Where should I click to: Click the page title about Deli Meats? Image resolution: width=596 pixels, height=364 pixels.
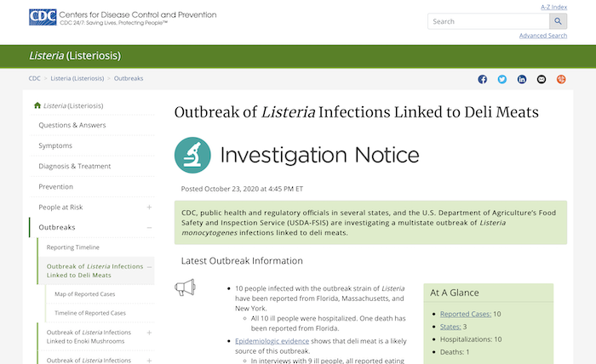click(357, 112)
